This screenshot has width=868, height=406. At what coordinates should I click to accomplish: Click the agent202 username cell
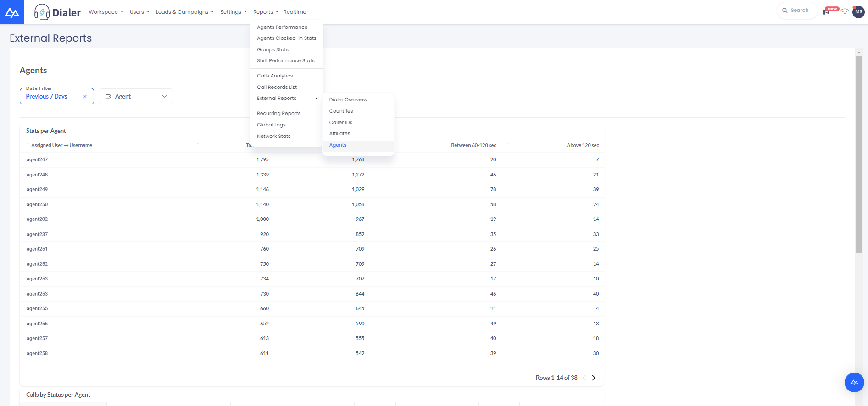[37, 219]
